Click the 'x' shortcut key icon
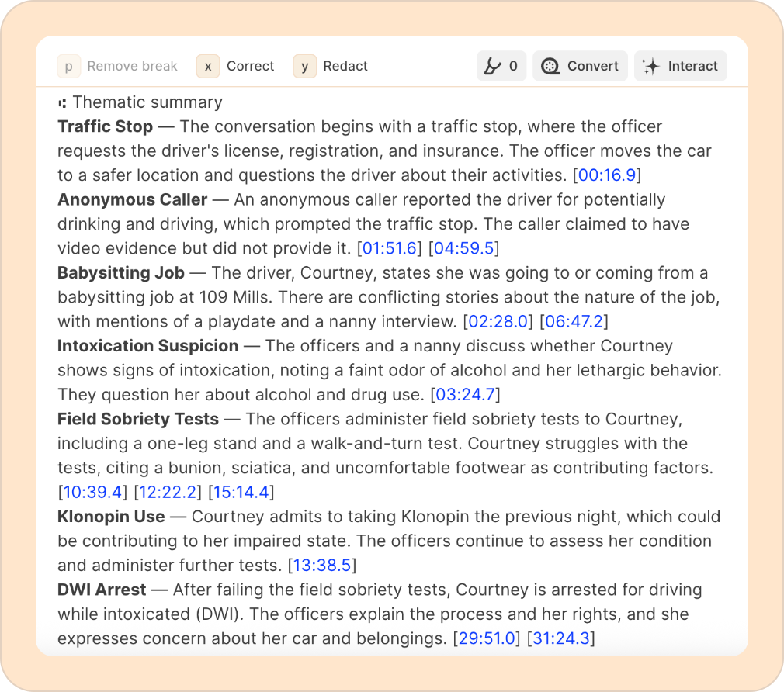This screenshot has height=692, width=784. [208, 66]
